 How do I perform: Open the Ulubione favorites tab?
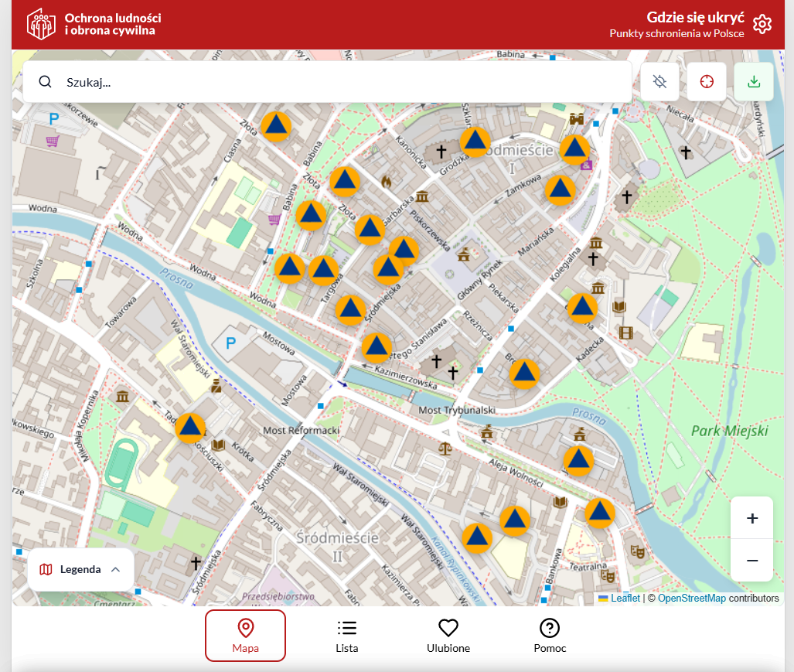(448, 636)
